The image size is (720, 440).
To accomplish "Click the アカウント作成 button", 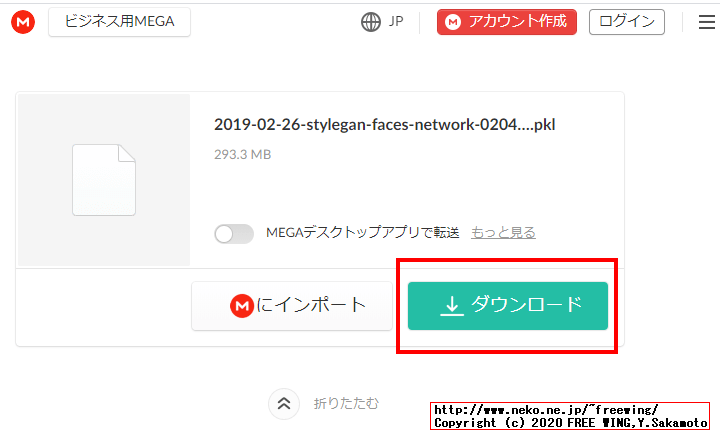I will click(x=506, y=22).
